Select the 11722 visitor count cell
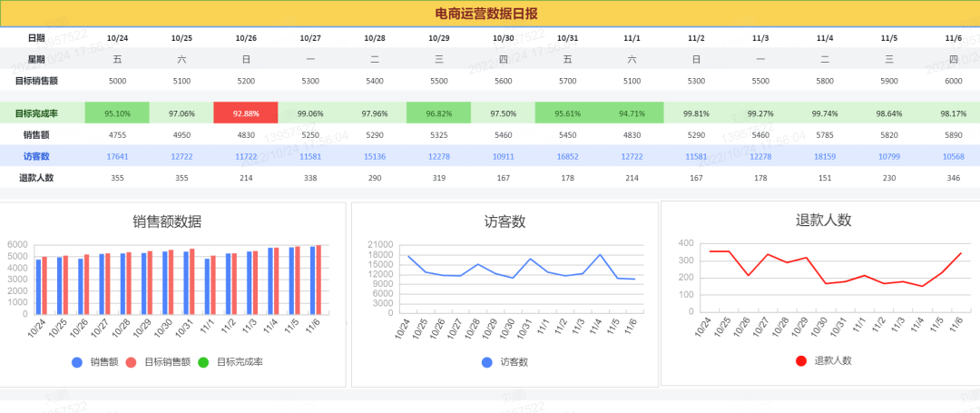The width and height of the screenshot is (980, 413). click(x=246, y=156)
